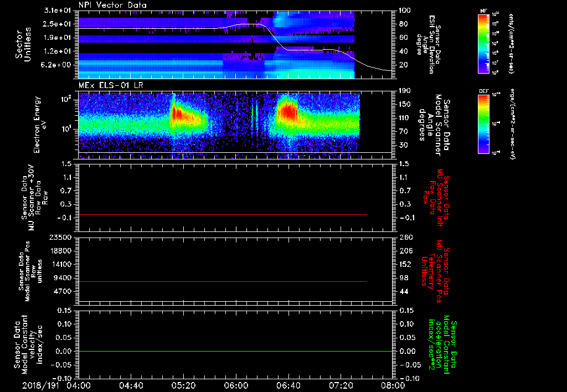Select the 'Model Scanner Pos Raw unitless' axis title
The width and height of the screenshot is (567, 392).
tap(30, 271)
